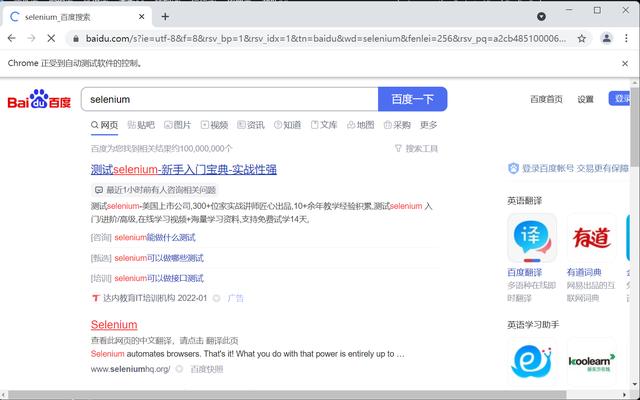
Task: Switch to the 文库 tab
Action: pos(324,125)
